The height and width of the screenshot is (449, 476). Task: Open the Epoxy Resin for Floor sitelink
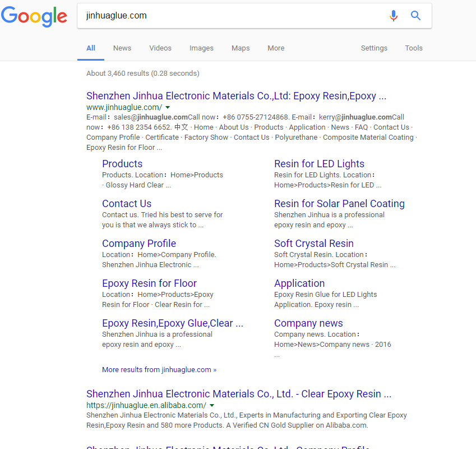(x=149, y=283)
